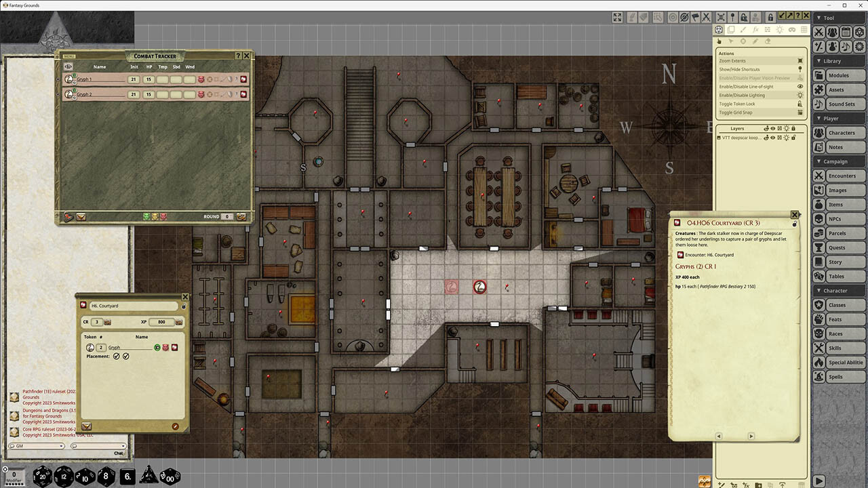Toggle the second Placement checkmark in encounter window

(126, 356)
